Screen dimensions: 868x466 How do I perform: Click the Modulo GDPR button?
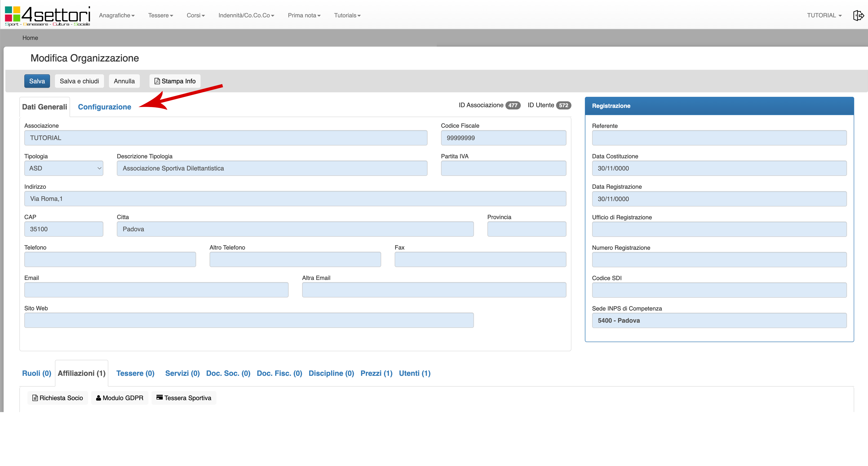pos(120,398)
